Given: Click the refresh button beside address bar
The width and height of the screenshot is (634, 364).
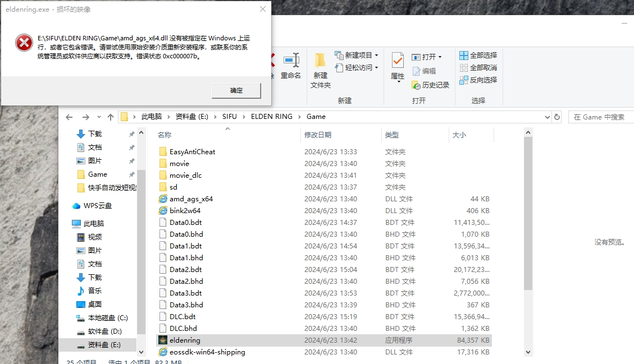Looking at the screenshot, I should tap(557, 117).
